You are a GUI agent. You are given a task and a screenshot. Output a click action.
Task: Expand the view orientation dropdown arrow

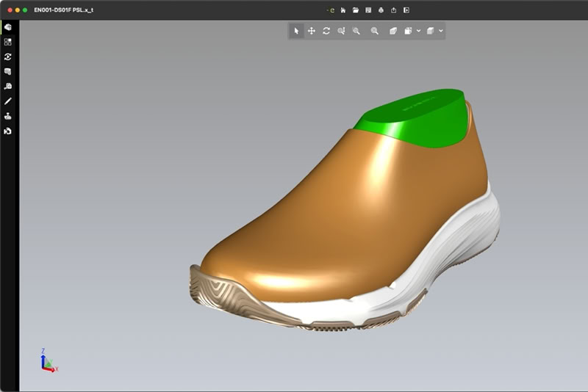tap(418, 31)
